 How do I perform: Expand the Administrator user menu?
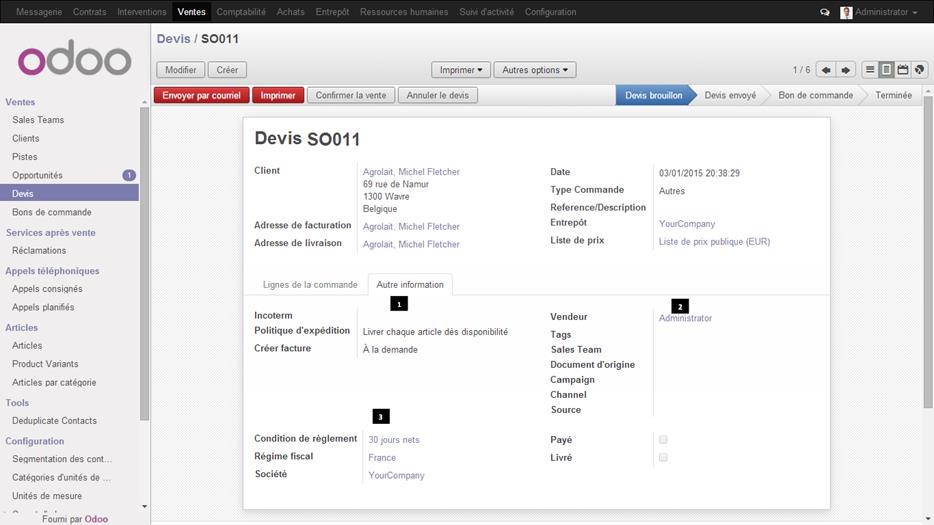(886, 12)
